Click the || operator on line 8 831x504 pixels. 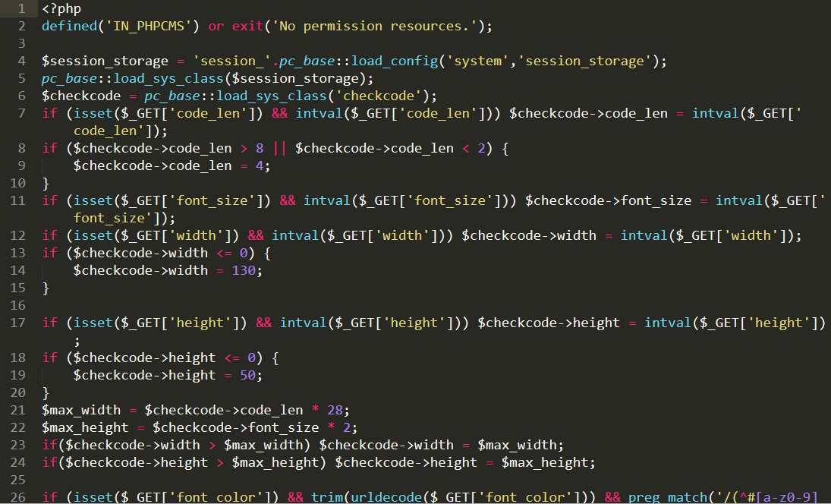[280, 148]
